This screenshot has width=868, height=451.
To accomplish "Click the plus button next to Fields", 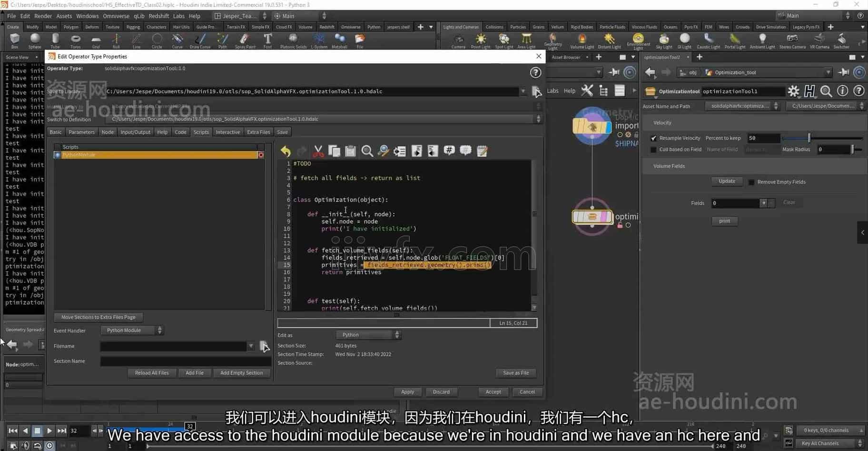I will pos(763,203).
